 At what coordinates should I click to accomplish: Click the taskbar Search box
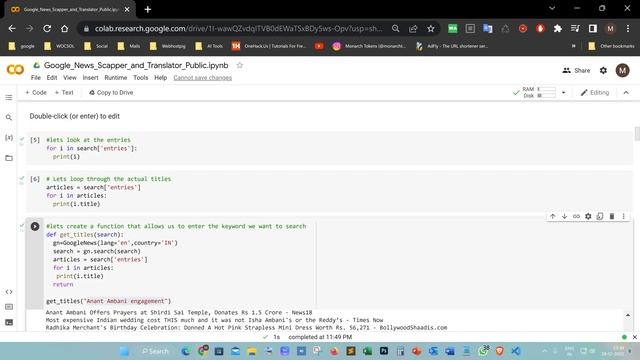click(155, 351)
